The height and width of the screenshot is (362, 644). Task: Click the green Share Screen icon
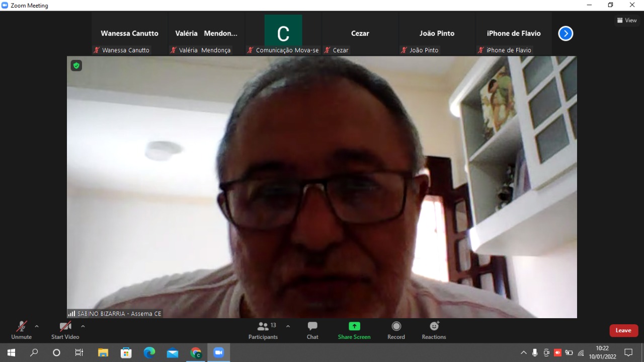(354, 326)
